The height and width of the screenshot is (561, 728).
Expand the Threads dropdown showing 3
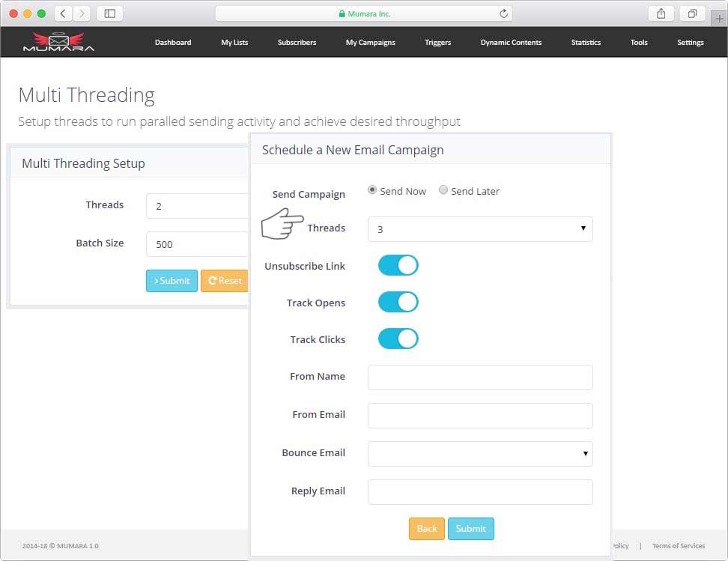click(480, 229)
